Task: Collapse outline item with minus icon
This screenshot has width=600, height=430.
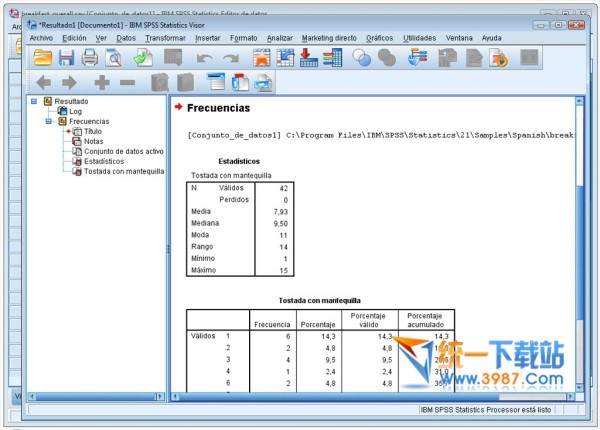Action: coord(127,82)
